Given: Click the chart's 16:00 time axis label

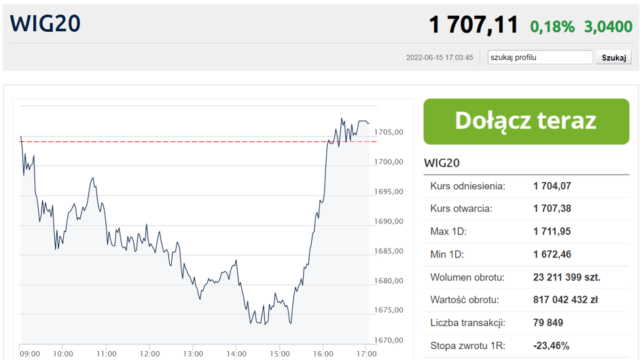Looking at the screenshot, I should [323, 354].
